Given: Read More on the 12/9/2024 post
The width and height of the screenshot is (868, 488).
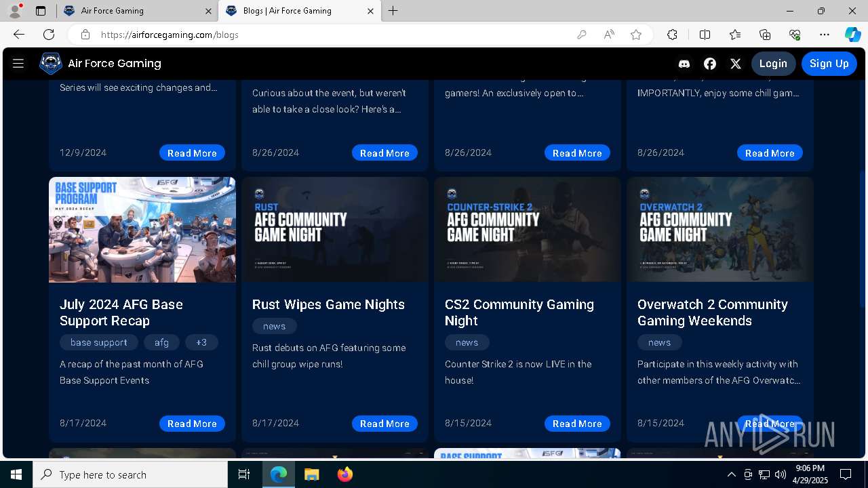Looking at the screenshot, I should tap(192, 153).
